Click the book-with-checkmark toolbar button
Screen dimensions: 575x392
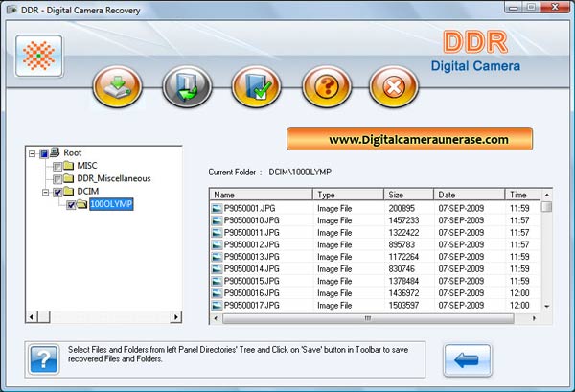point(256,87)
